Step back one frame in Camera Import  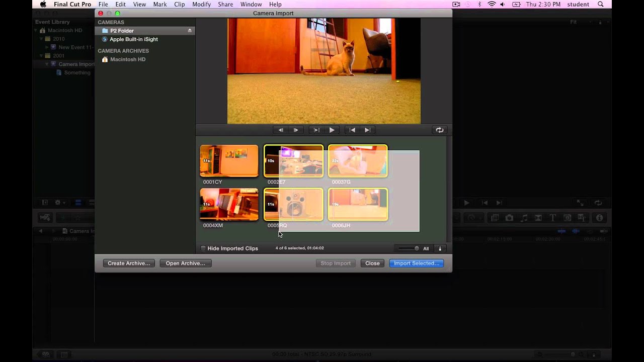(281, 130)
